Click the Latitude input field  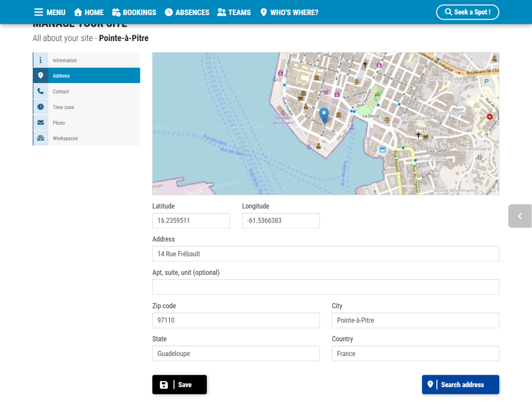(x=191, y=221)
